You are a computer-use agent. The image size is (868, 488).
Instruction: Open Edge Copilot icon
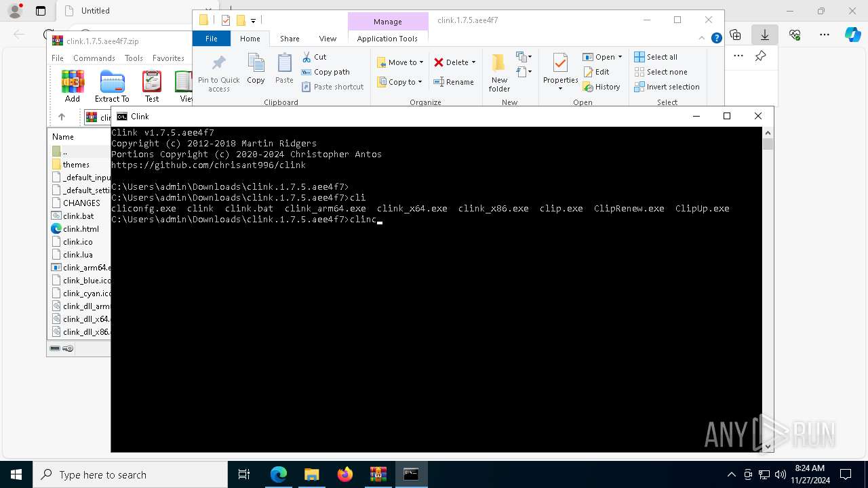pyautogui.click(x=852, y=35)
